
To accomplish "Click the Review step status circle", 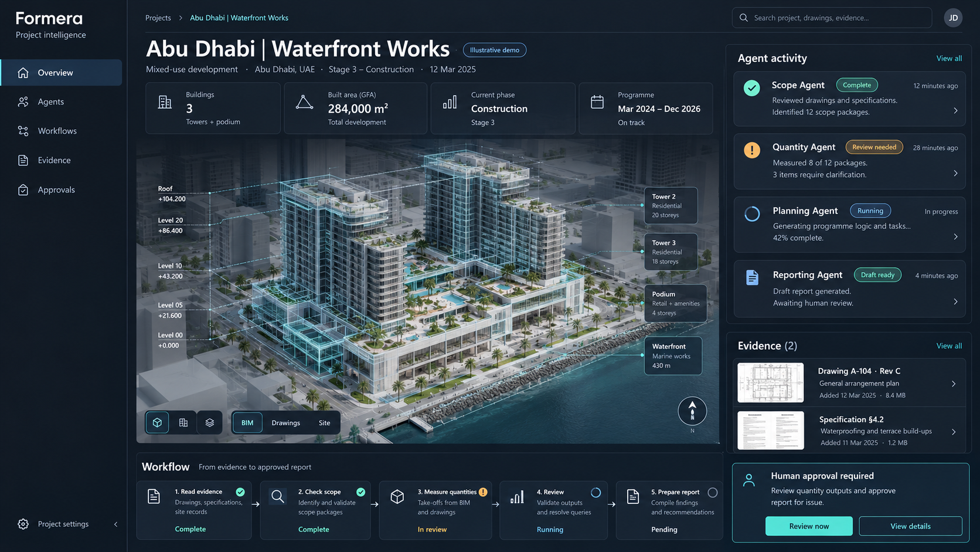I will click(596, 493).
